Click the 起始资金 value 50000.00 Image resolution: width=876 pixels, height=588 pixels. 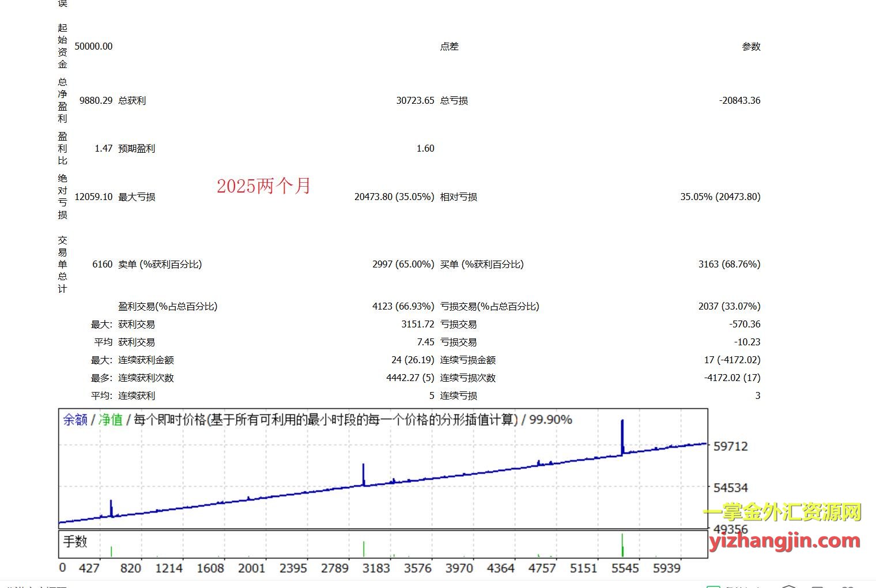tap(93, 46)
